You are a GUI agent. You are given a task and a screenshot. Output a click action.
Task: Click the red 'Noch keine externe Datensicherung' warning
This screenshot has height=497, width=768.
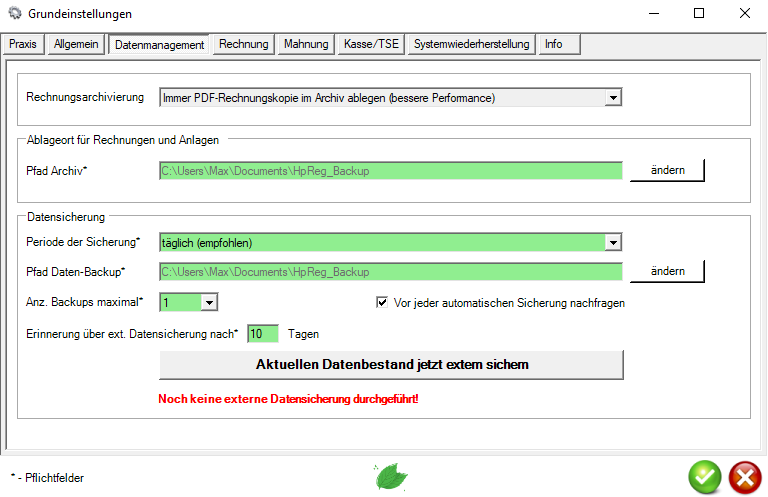tap(288, 399)
